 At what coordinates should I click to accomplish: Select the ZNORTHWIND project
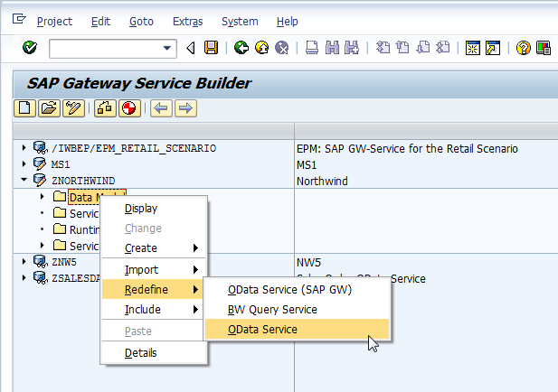(x=83, y=181)
